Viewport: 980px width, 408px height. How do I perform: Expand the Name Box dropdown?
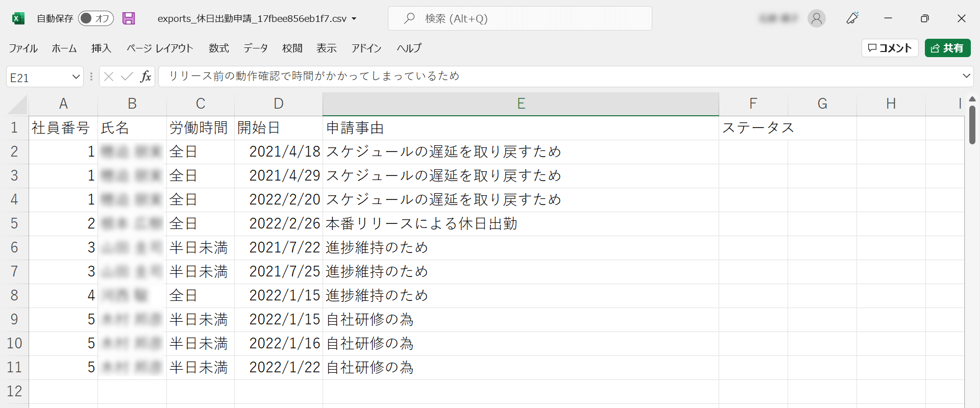click(76, 77)
